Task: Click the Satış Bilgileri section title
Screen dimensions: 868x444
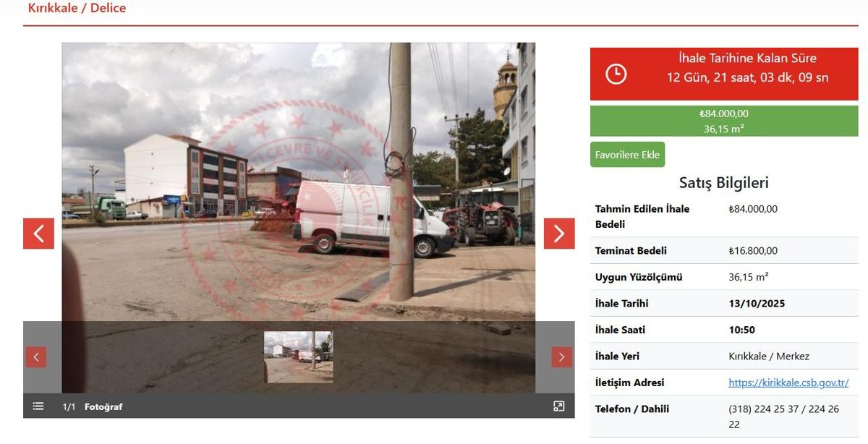Action: (x=723, y=183)
